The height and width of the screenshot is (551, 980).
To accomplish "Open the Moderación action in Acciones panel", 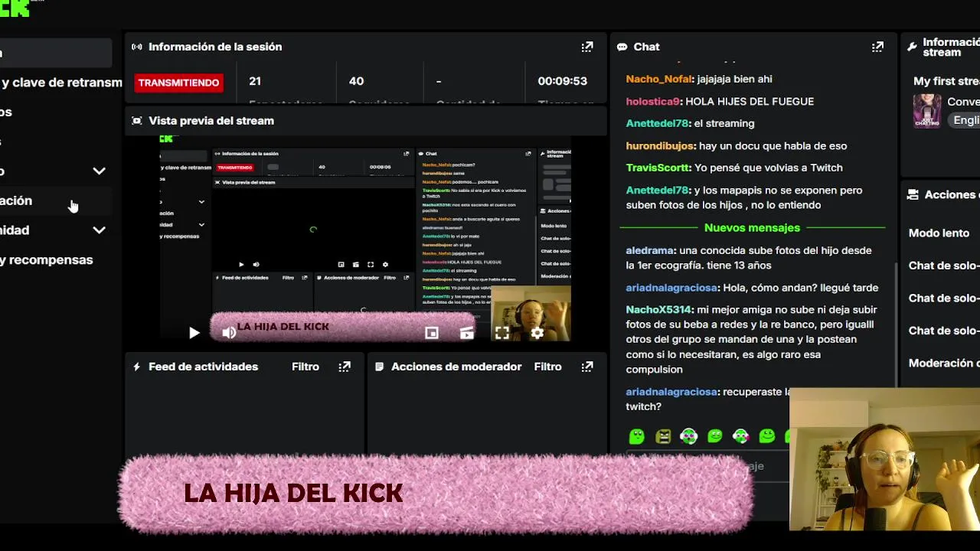I will click(944, 363).
